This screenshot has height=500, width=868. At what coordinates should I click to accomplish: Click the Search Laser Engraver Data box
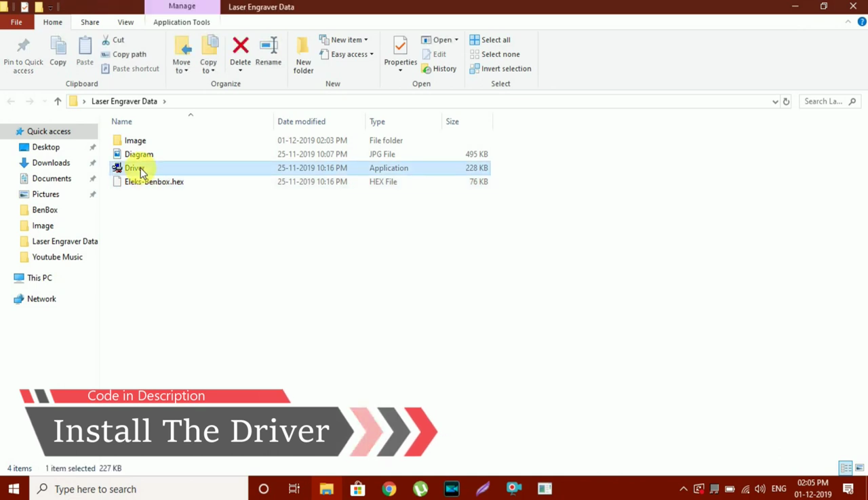830,101
